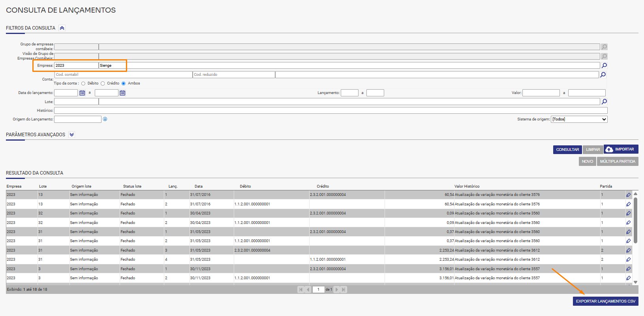644x316 pixels.
Task: Go to next results page
Action: pyautogui.click(x=336, y=290)
